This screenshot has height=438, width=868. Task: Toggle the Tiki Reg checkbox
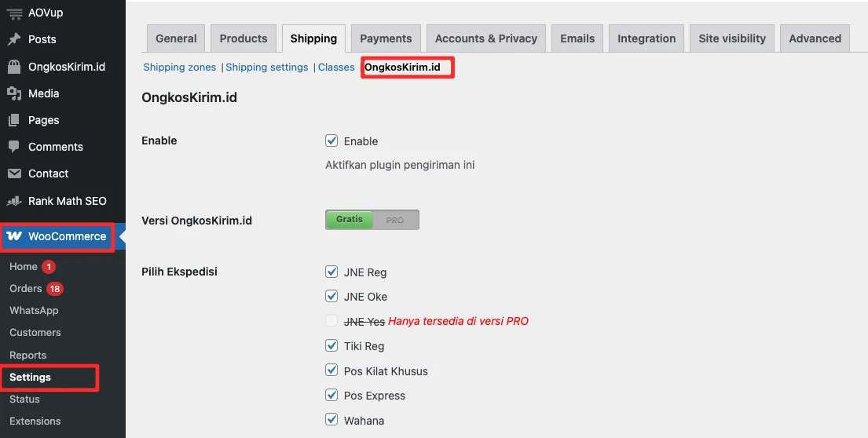click(331, 346)
